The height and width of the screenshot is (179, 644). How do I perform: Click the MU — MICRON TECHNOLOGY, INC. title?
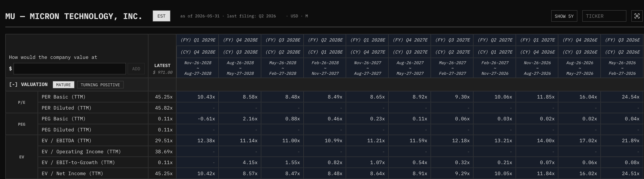tap(74, 16)
